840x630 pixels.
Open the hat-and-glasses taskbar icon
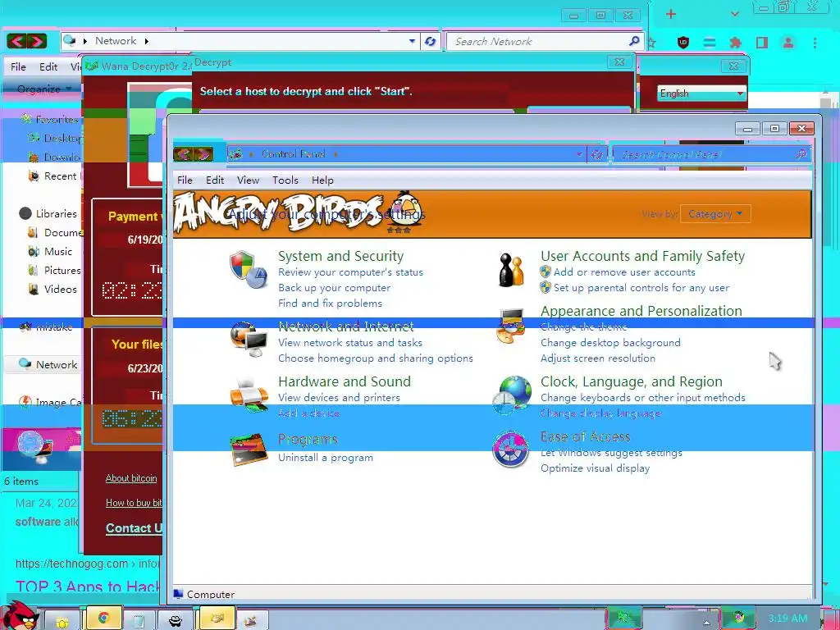coord(175,620)
